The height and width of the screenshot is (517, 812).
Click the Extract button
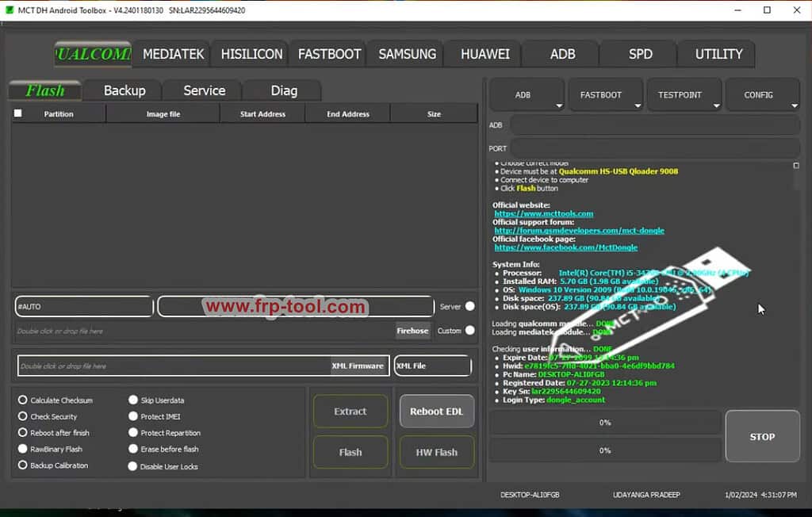click(350, 412)
